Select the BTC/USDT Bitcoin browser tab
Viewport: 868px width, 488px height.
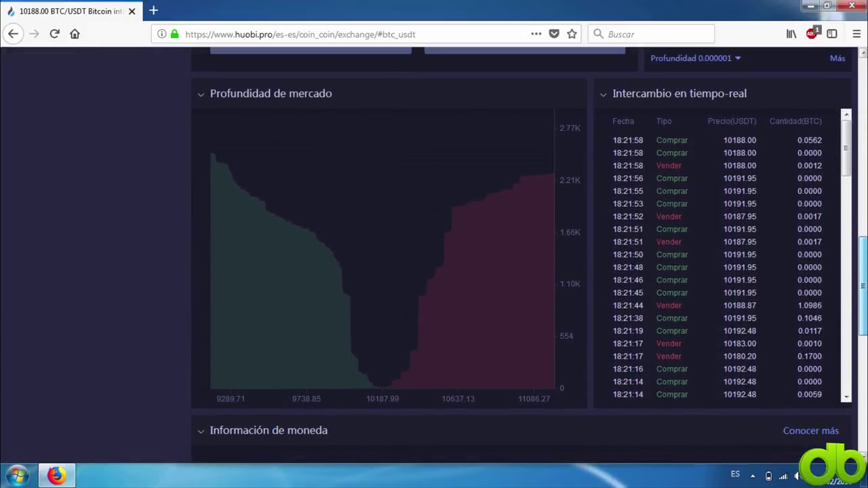[x=71, y=12]
